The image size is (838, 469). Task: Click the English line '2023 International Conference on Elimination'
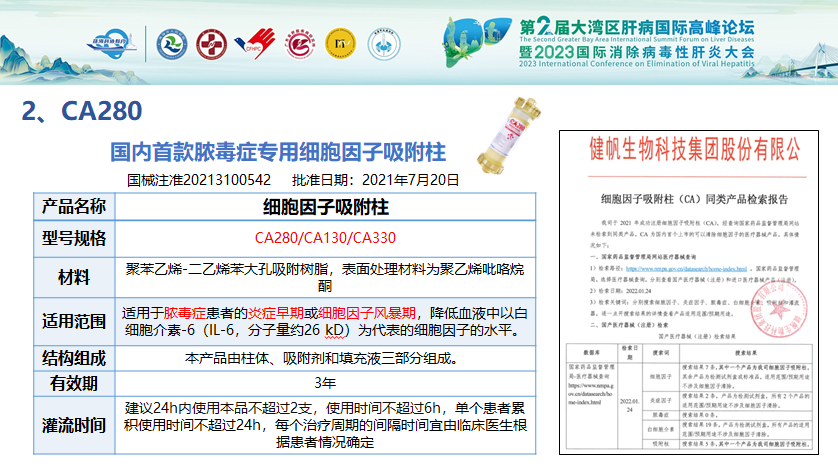[x=637, y=64]
